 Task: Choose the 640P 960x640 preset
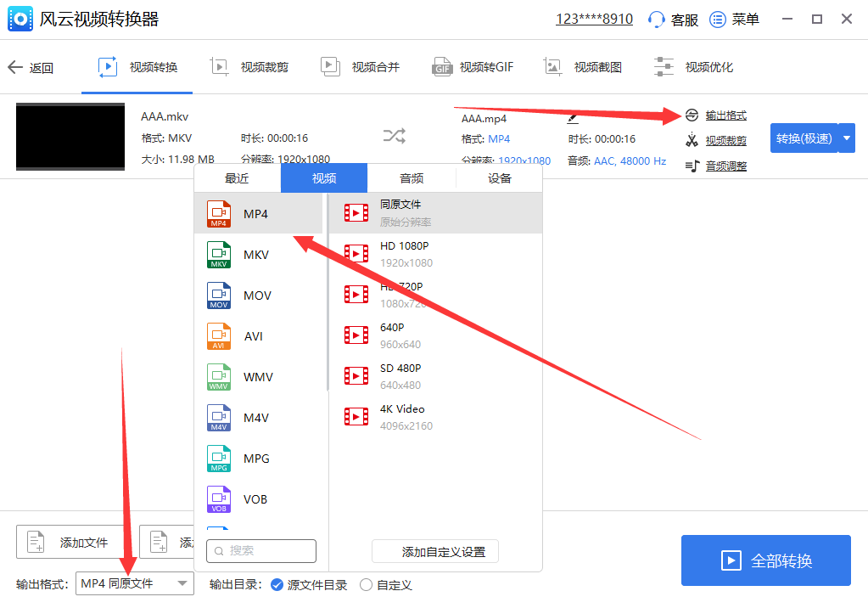(435, 335)
